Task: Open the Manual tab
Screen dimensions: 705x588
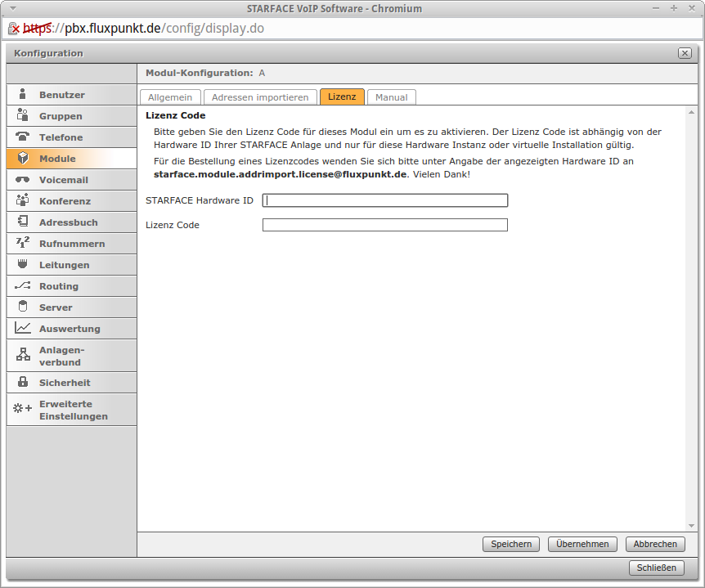Action: [x=391, y=97]
